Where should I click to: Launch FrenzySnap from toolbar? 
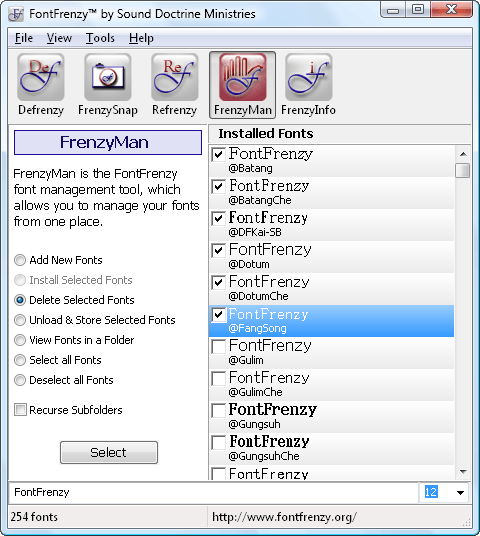pos(108,85)
